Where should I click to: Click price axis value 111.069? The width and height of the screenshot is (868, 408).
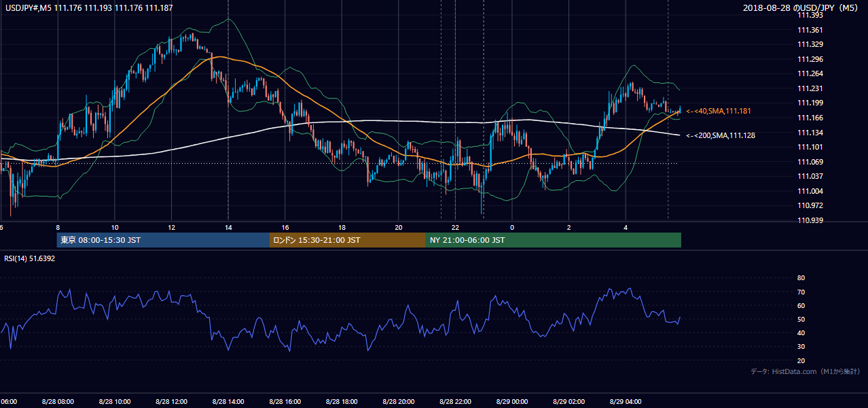[810, 162]
